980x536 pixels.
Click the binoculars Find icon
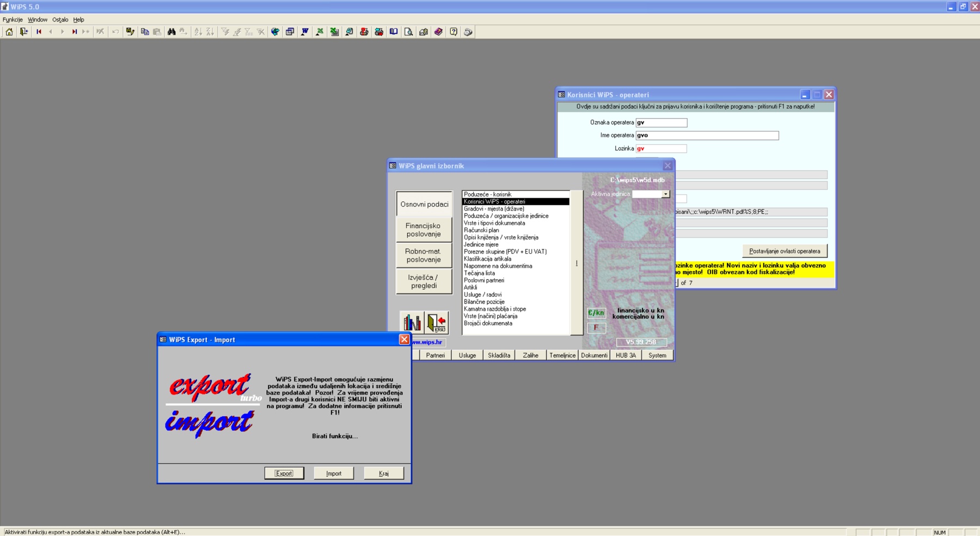point(171,32)
